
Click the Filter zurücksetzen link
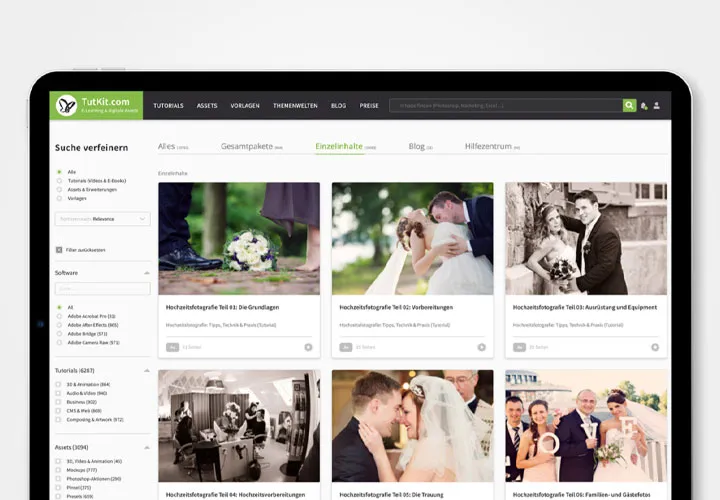click(x=86, y=250)
